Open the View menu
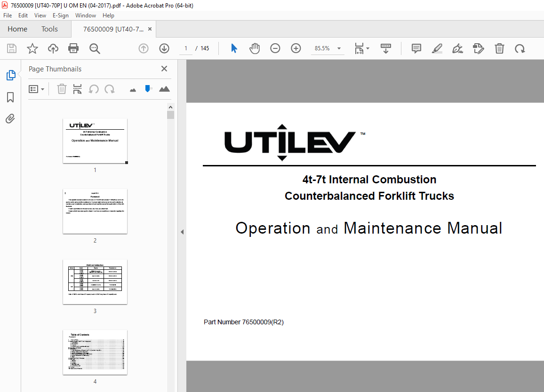Image resolution: width=544 pixels, height=392 pixels. 40,15
